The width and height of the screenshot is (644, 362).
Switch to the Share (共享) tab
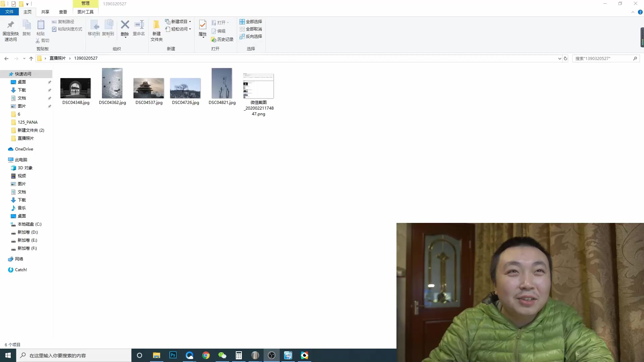(x=45, y=12)
